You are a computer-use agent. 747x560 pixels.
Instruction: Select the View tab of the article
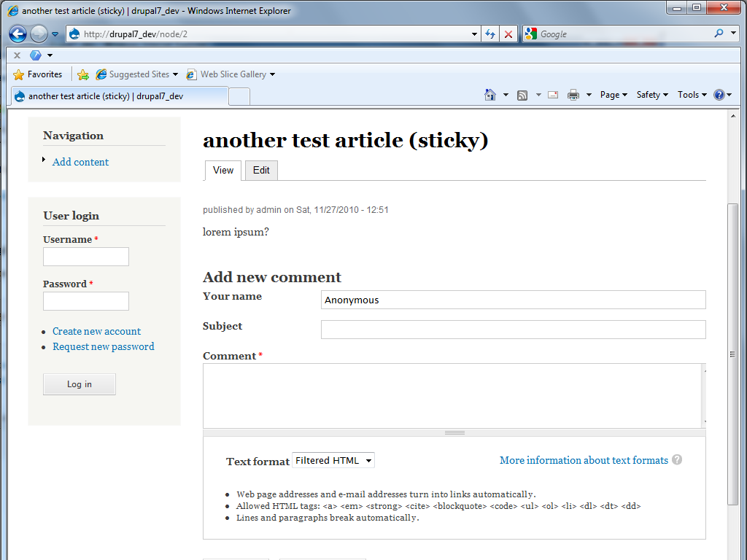coord(222,170)
